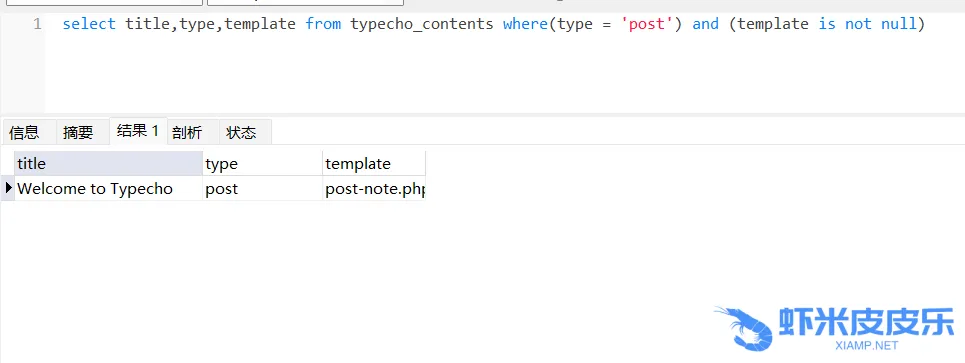Select the post cell in type column
The image size is (965, 363).
[x=263, y=188]
